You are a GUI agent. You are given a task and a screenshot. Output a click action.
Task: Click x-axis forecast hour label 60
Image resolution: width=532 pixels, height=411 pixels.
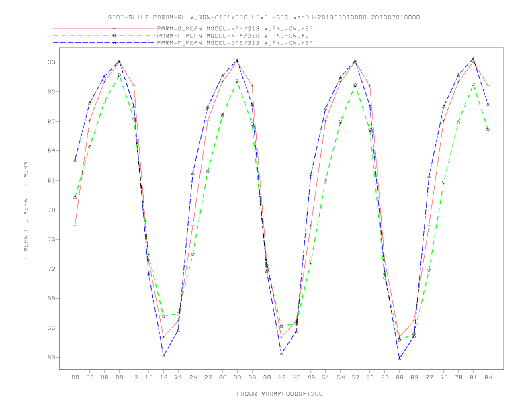point(370,377)
